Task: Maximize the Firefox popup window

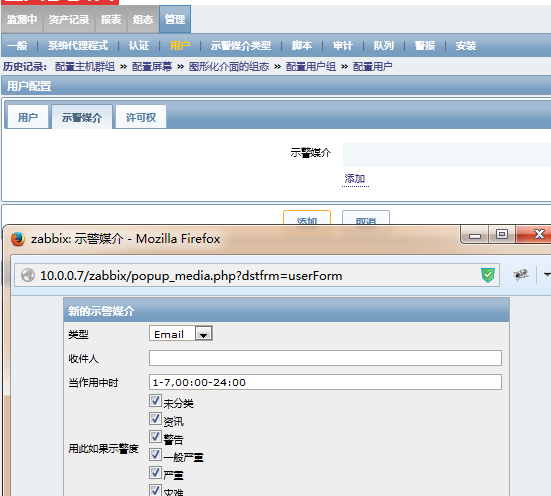Action: click(x=502, y=234)
